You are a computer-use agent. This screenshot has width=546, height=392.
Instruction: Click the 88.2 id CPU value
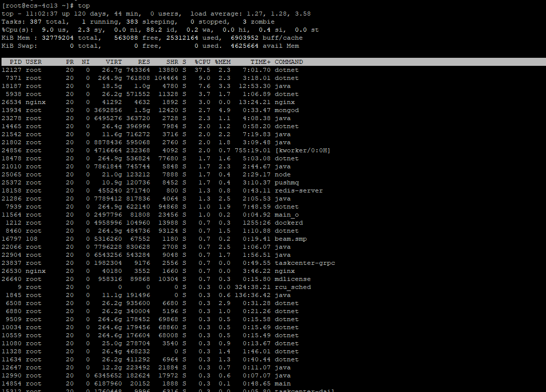click(160, 30)
